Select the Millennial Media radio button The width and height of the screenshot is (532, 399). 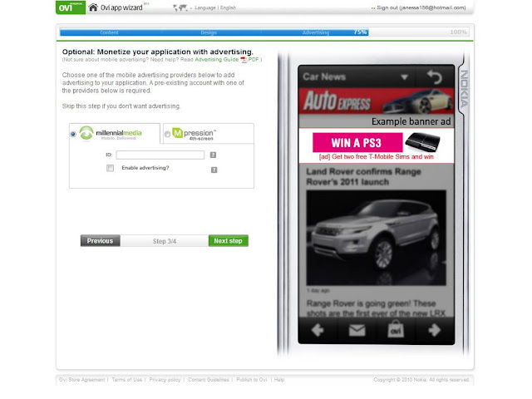click(73, 134)
